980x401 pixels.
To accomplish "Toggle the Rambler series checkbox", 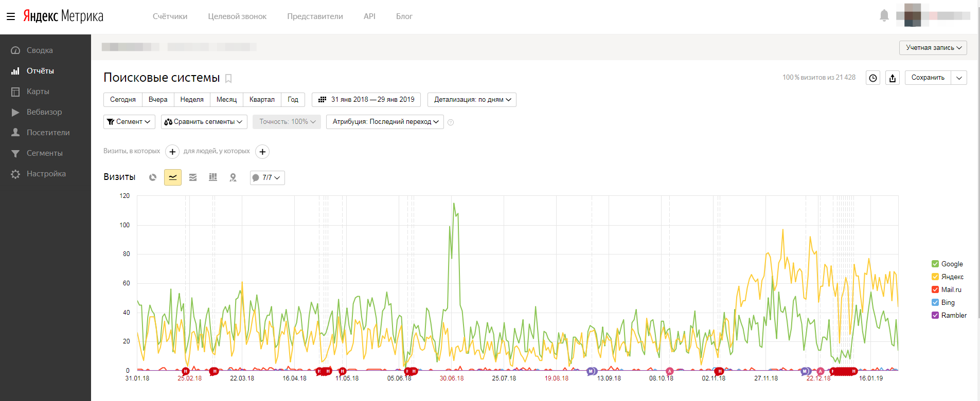I will point(935,315).
